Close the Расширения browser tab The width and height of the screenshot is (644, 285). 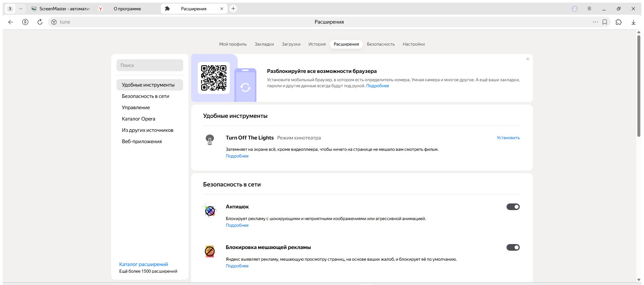[x=222, y=9]
